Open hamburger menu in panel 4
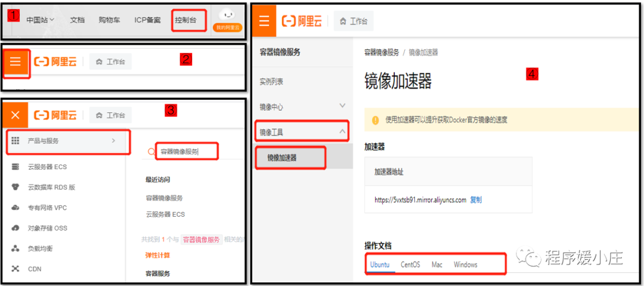This screenshot has width=644, height=286. pos(264,21)
